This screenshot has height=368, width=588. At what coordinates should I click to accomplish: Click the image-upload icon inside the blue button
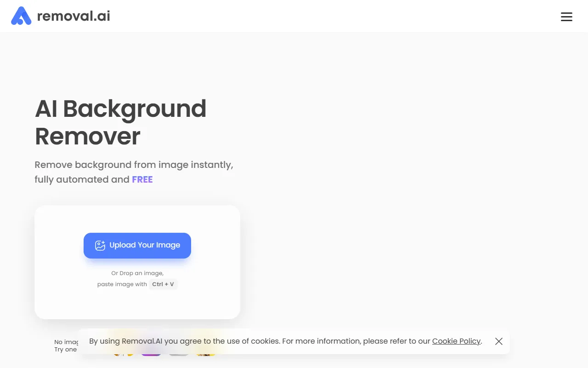100,245
